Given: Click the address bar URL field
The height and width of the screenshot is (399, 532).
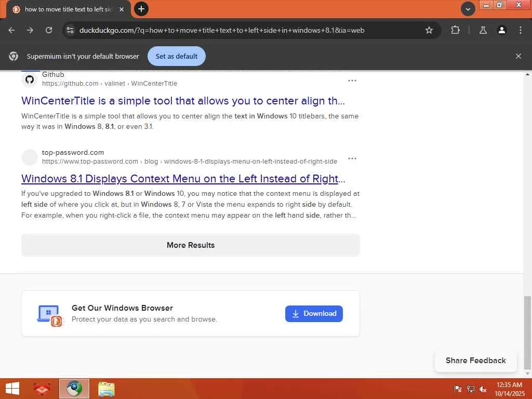Looking at the screenshot, I should point(221,30).
